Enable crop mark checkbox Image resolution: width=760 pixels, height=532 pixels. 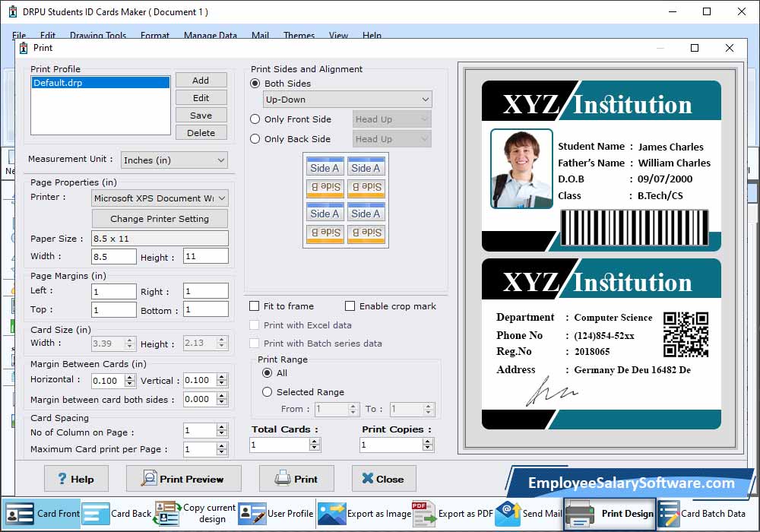[x=350, y=306]
